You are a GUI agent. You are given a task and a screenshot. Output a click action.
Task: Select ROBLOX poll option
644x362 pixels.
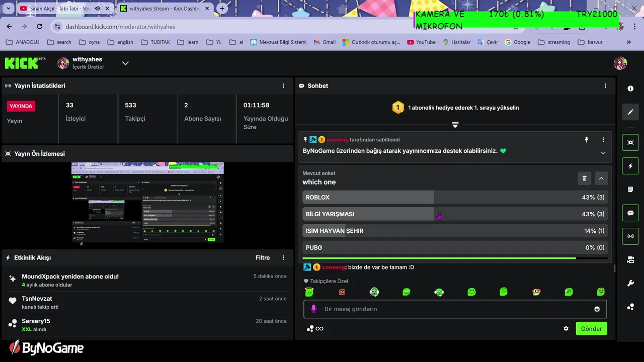(455, 198)
